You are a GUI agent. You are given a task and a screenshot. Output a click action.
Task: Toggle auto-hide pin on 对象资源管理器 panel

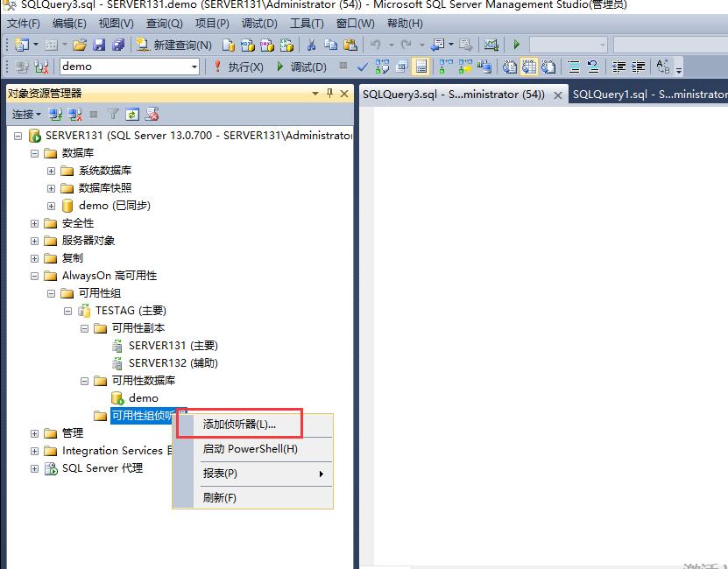(x=329, y=94)
